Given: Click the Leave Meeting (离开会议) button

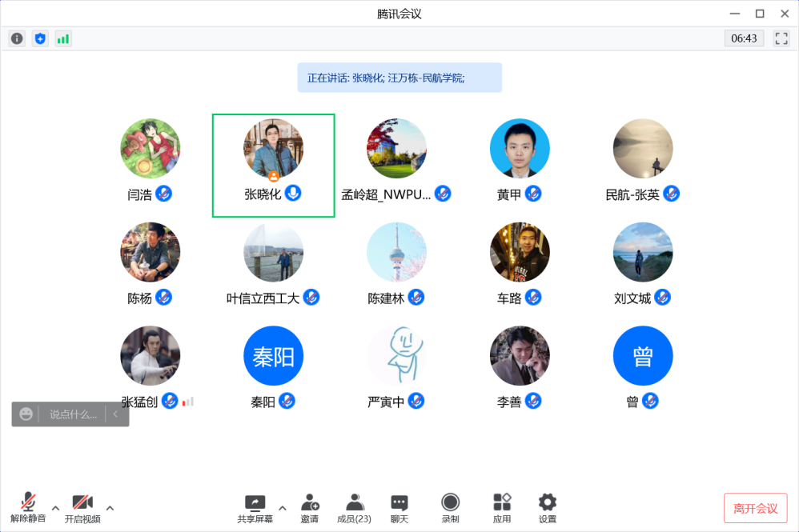Looking at the screenshot, I should click(755, 509).
